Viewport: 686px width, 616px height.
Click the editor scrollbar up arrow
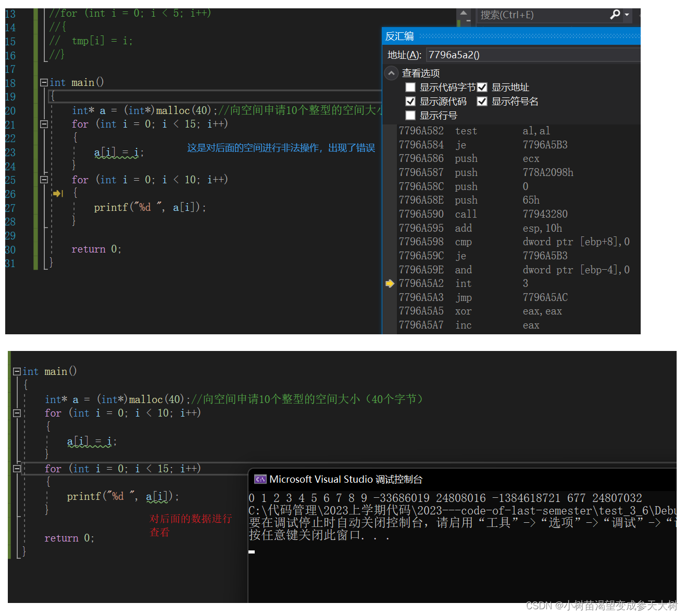click(x=463, y=14)
